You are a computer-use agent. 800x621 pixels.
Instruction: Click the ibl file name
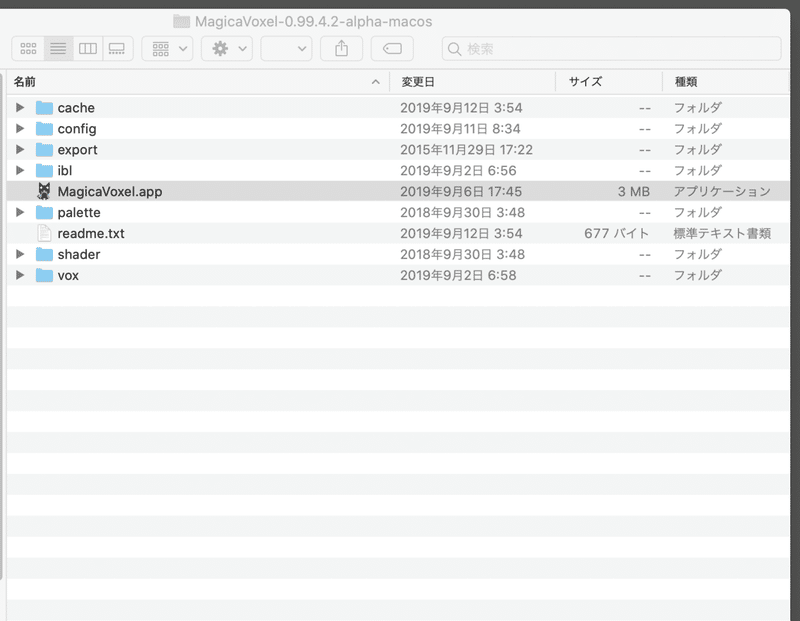point(65,170)
